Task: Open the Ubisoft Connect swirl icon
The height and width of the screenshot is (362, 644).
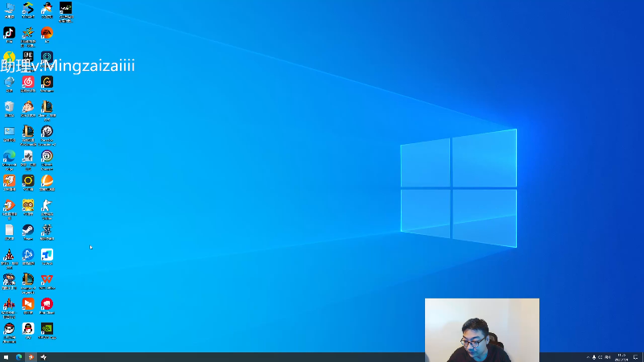Action: 47,160
